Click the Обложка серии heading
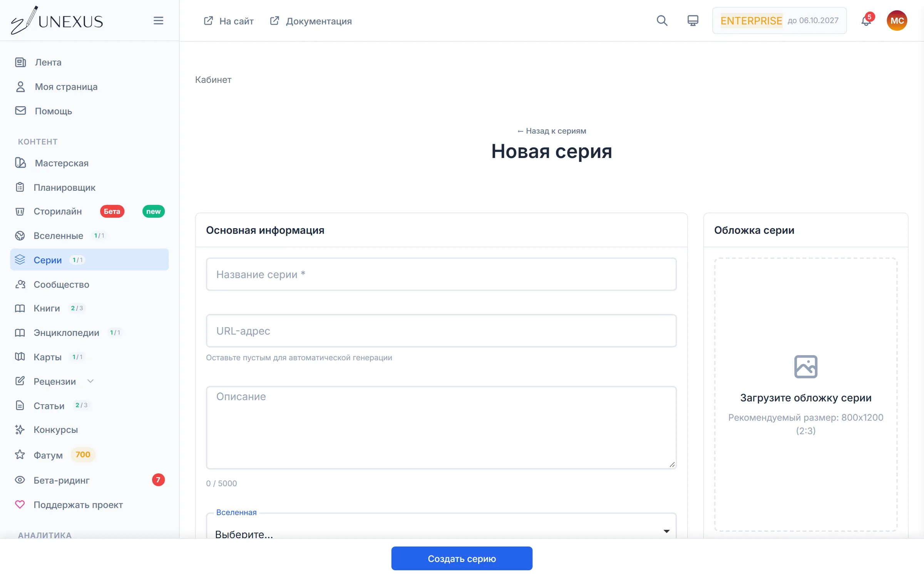924x578 pixels. pyautogui.click(x=754, y=230)
